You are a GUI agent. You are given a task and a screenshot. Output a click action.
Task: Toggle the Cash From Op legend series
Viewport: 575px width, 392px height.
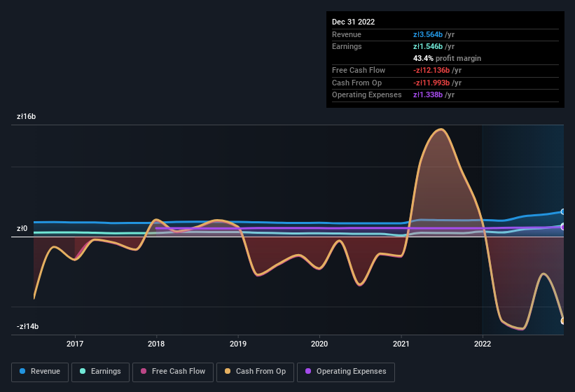(x=255, y=372)
